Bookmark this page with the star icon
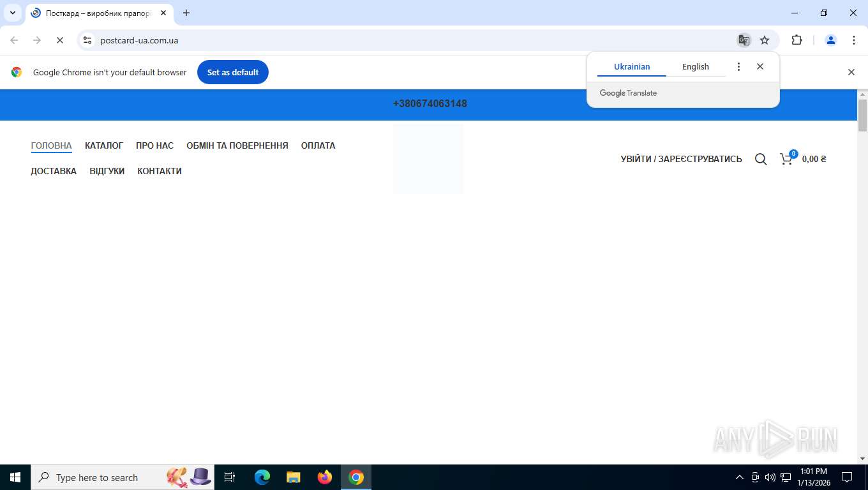Viewport: 868px width, 490px height. click(x=765, y=40)
